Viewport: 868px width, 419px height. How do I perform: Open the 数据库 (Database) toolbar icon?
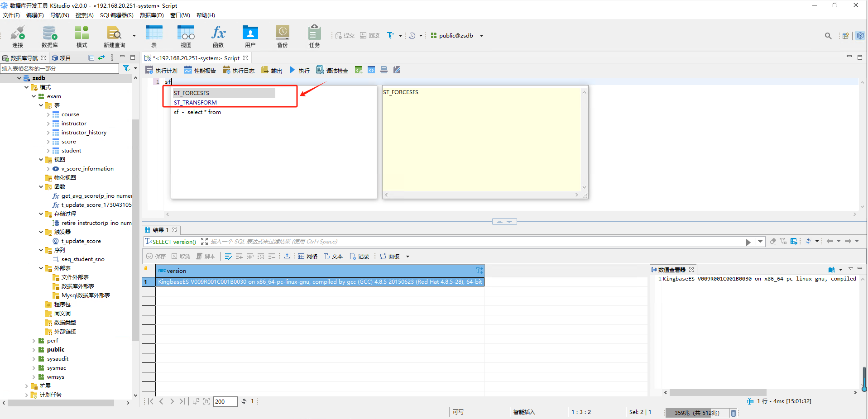click(x=49, y=36)
